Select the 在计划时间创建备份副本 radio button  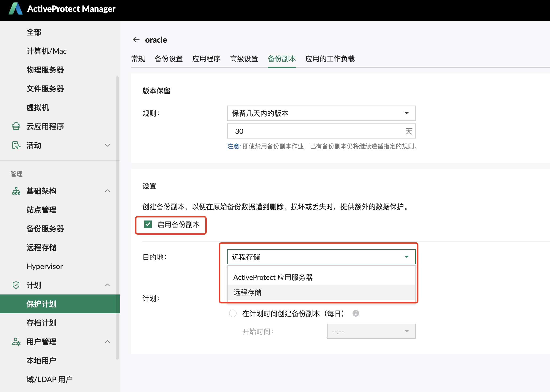coord(233,313)
